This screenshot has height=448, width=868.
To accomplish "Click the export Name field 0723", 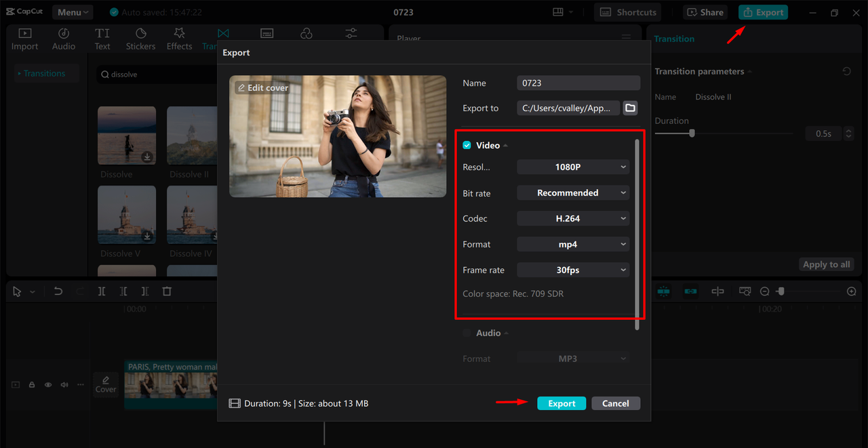I will coord(578,83).
